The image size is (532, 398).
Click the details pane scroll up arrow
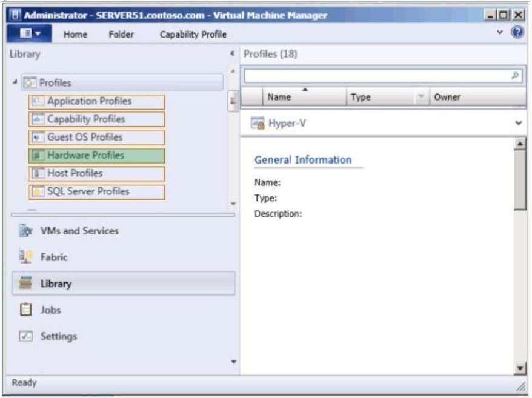coord(520,144)
